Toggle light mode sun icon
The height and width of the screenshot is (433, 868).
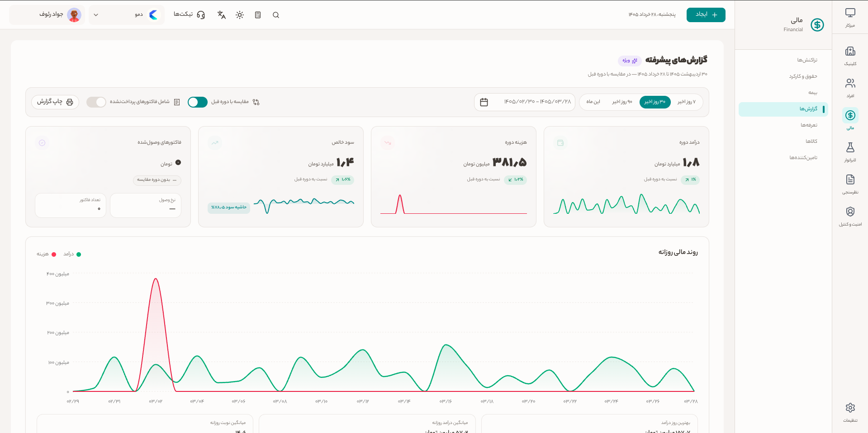pos(240,15)
